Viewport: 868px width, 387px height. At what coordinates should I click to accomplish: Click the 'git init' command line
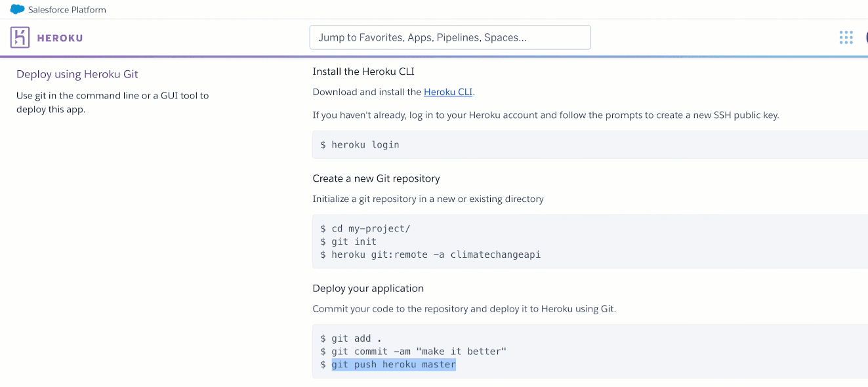click(348, 241)
